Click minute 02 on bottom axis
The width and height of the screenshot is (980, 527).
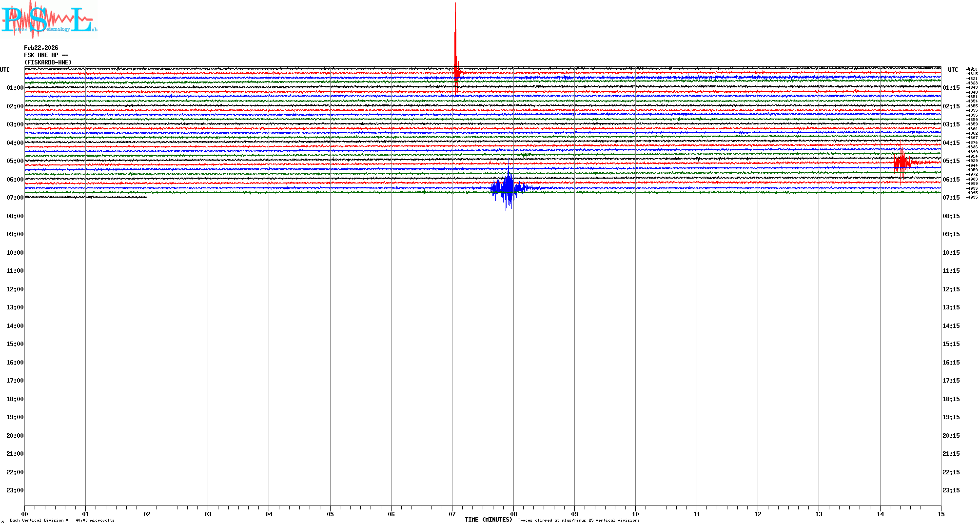(x=147, y=514)
